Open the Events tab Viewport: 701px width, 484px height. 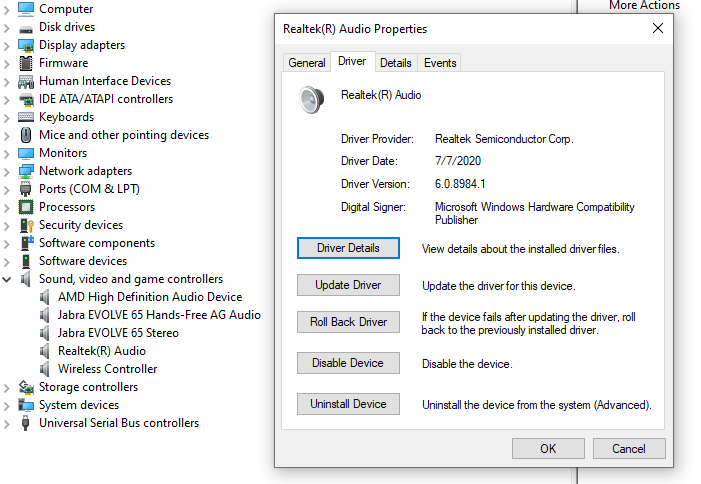(x=440, y=63)
